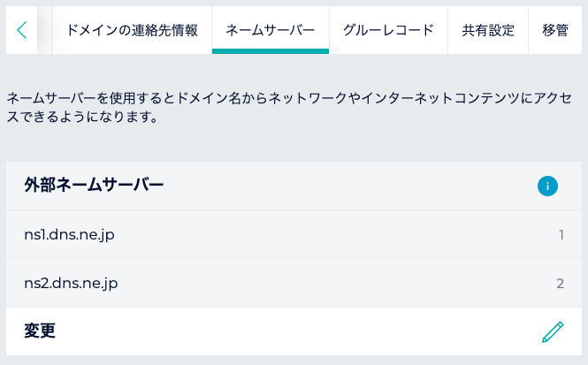Click the nameserver description's first line

point(288,96)
